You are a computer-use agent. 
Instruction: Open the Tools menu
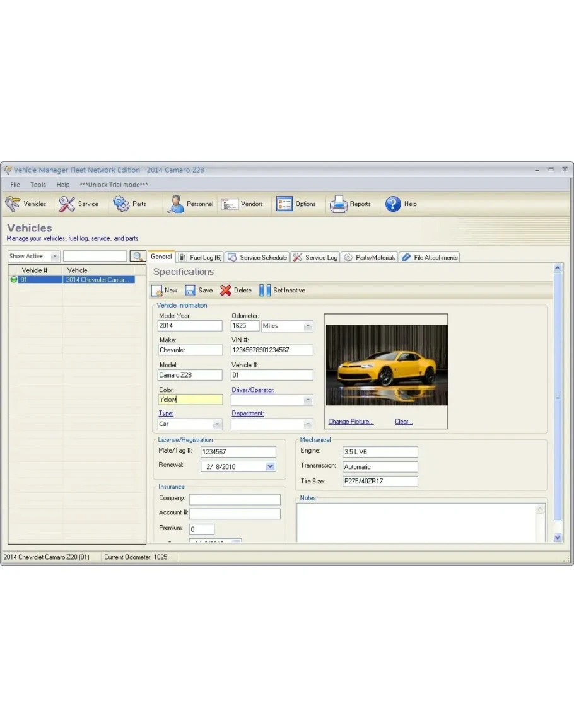coord(38,185)
